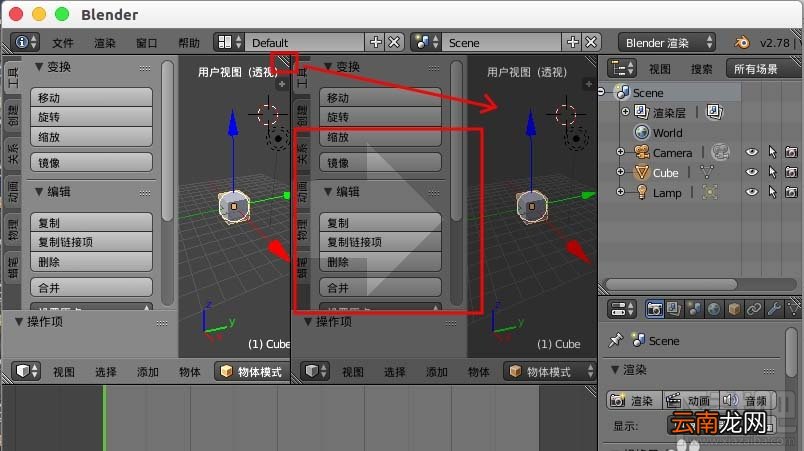Screen dimensions: 804x451
Task: Open 物体模式 dropdown in right 3D view
Action: [x=550, y=372]
